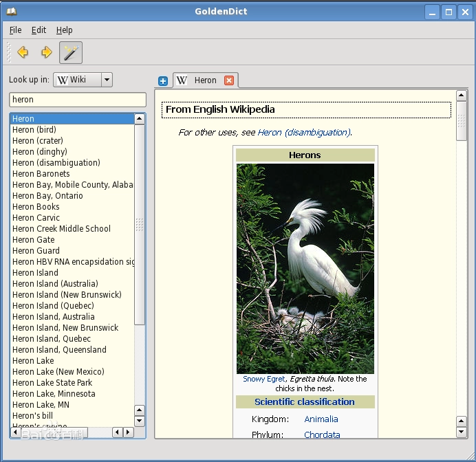This screenshot has height=462, width=476.
Task: Click the blue plus new tab icon
Action: [x=163, y=81]
